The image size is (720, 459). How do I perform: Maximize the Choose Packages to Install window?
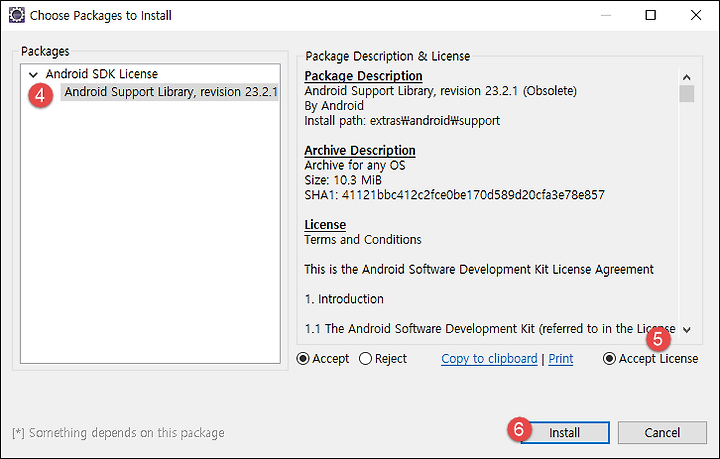point(651,15)
